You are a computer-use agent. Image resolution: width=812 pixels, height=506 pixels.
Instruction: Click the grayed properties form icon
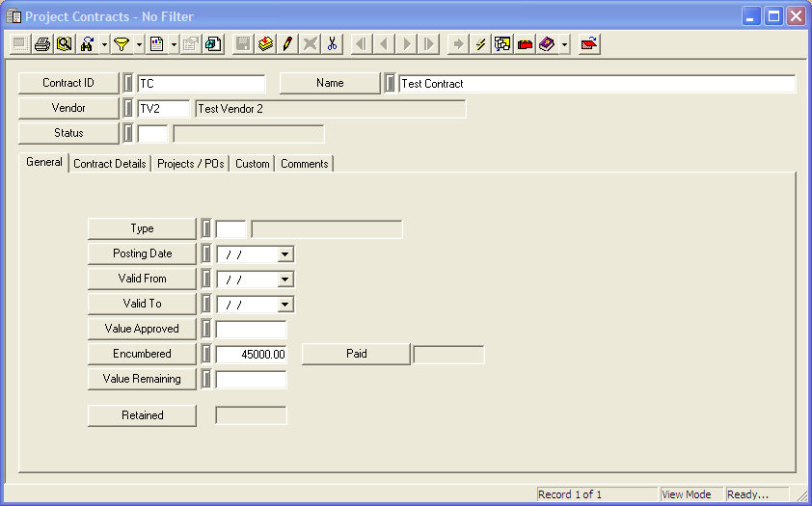click(191, 44)
